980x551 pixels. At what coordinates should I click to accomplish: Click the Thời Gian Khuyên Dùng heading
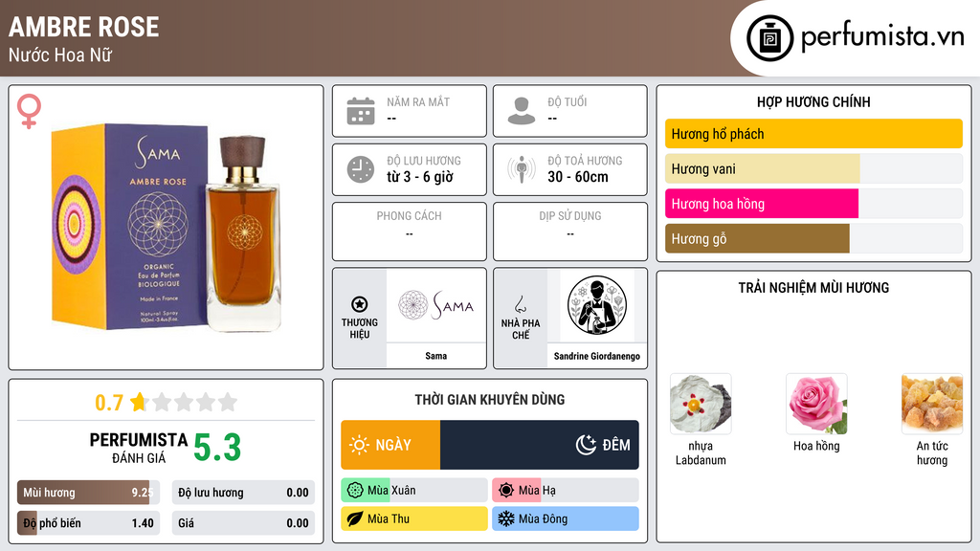click(490, 400)
